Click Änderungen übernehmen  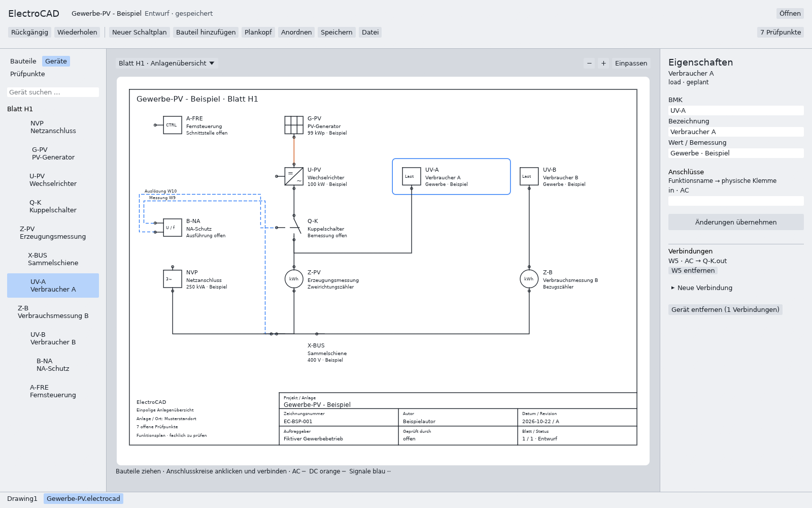point(736,222)
